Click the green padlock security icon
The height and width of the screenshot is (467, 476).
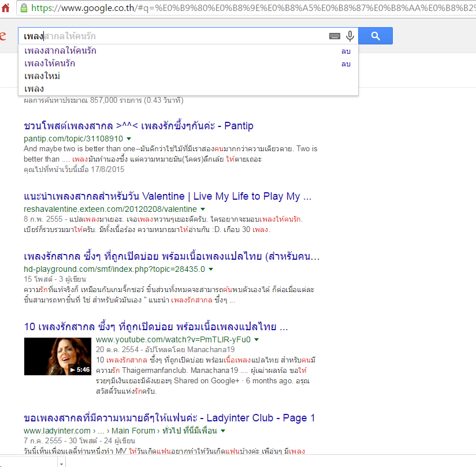tap(24, 8)
